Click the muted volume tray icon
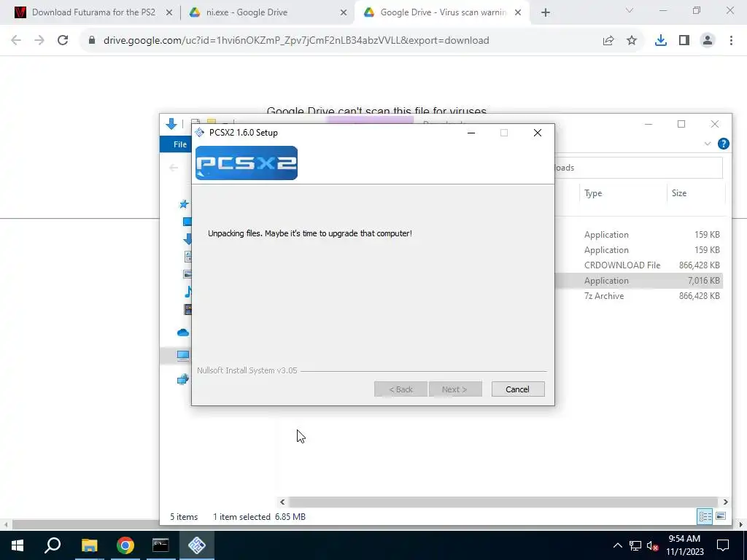Viewport: 747px width, 560px height. click(x=653, y=545)
